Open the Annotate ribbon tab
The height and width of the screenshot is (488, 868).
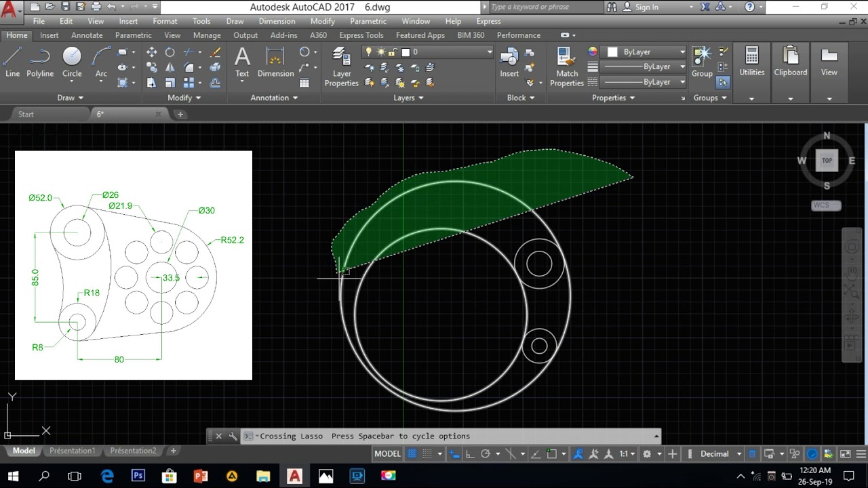click(x=87, y=35)
